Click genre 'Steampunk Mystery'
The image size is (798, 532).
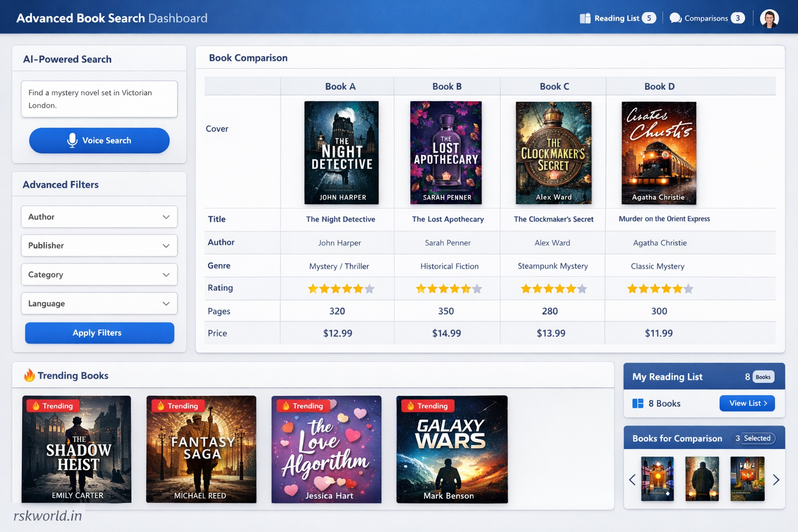point(553,266)
